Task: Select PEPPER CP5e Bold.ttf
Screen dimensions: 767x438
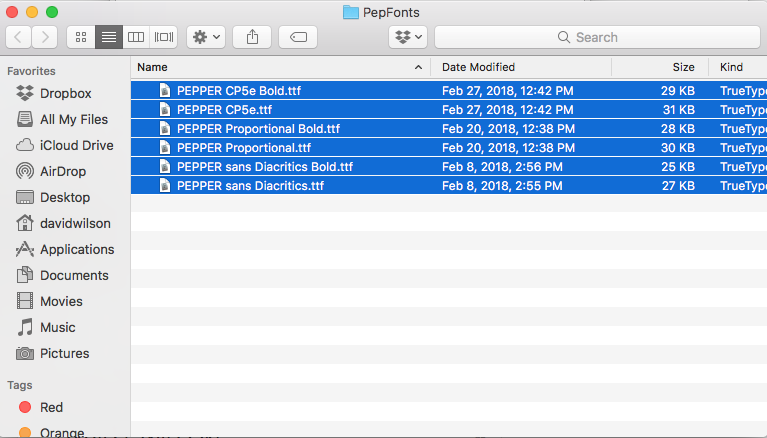Action: (449, 91)
